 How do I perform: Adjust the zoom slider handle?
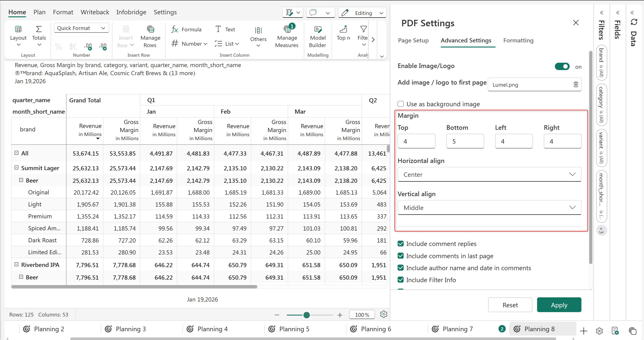tap(306, 315)
